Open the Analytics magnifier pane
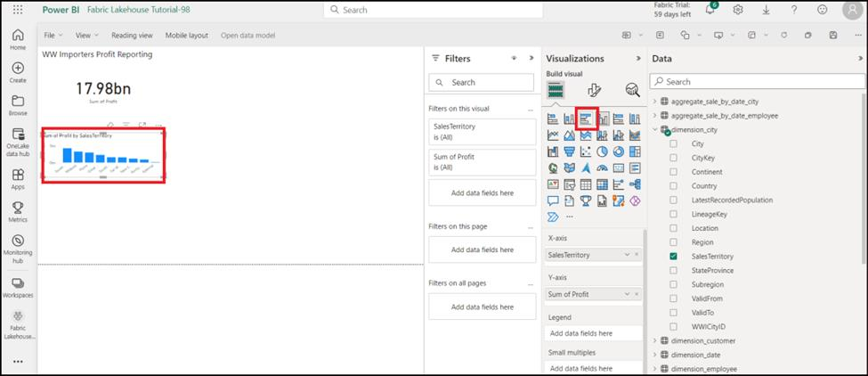The image size is (868, 376). tap(632, 90)
